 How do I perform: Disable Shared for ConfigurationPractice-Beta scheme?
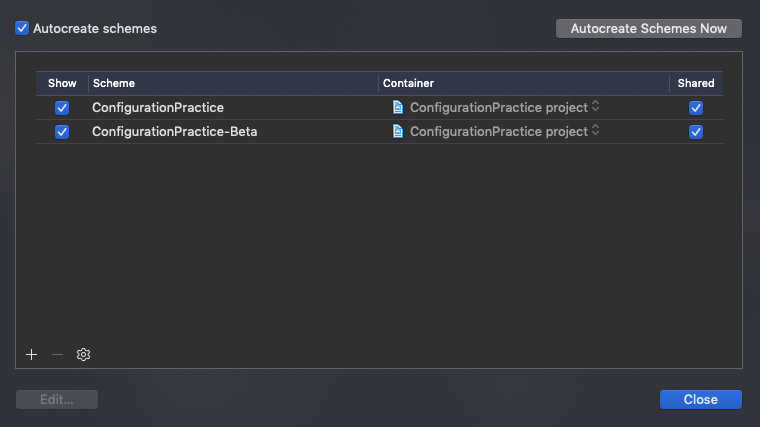tap(696, 131)
